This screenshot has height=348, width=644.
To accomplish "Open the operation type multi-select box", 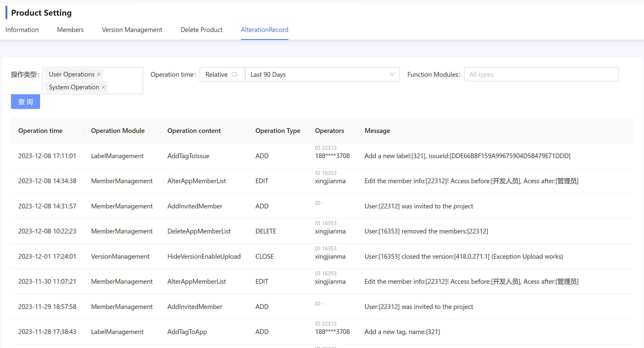I will [93, 81].
